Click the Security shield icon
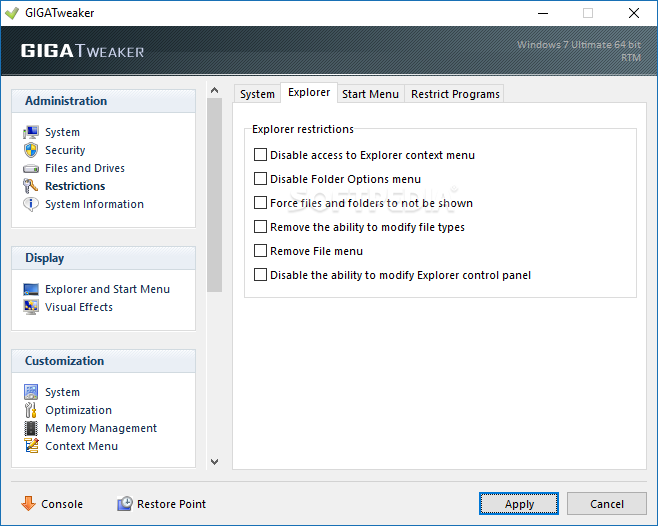 pyautogui.click(x=31, y=150)
